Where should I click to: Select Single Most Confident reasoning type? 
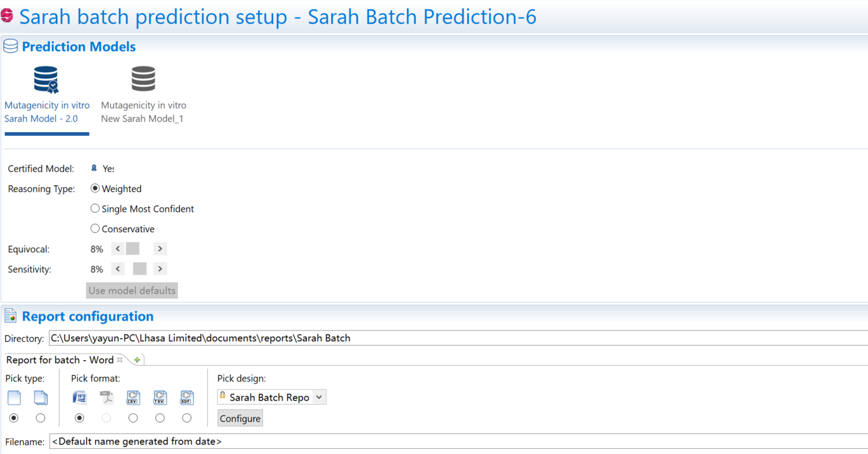tap(95, 209)
